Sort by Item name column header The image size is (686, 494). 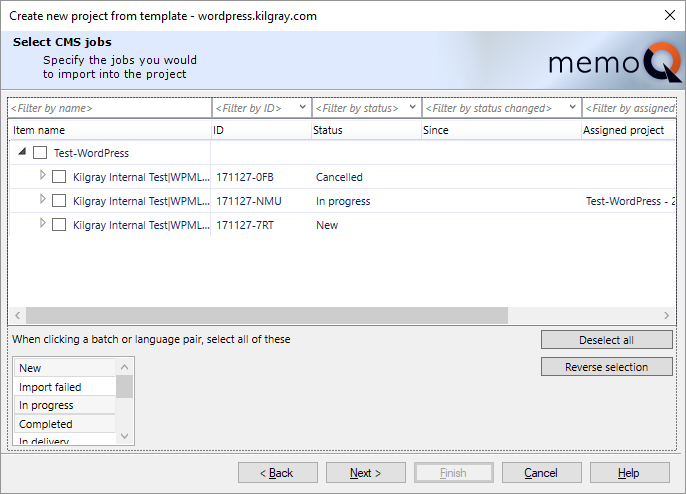click(110, 130)
